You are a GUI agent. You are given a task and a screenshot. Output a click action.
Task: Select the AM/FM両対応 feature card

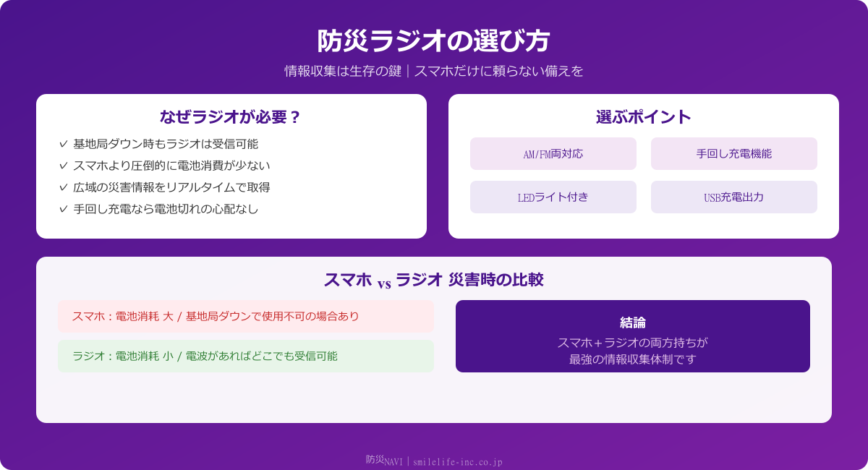553,153
